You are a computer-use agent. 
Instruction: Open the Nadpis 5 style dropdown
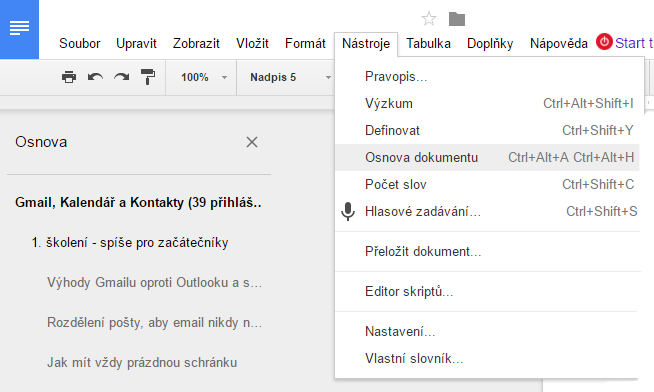289,78
